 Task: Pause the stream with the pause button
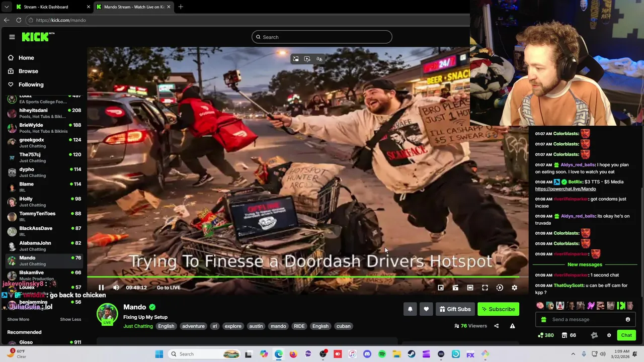coord(101,288)
